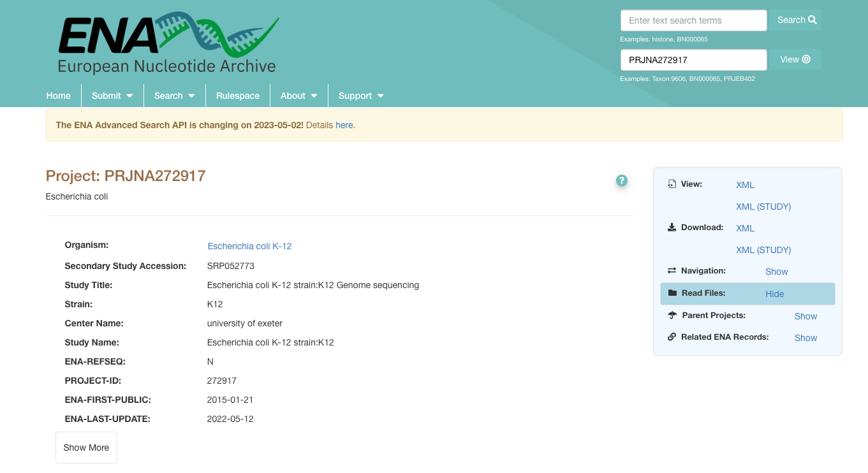Expand the Submit dropdown menu
Viewport: 868px width, 473px height.
pyautogui.click(x=112, y=96)
